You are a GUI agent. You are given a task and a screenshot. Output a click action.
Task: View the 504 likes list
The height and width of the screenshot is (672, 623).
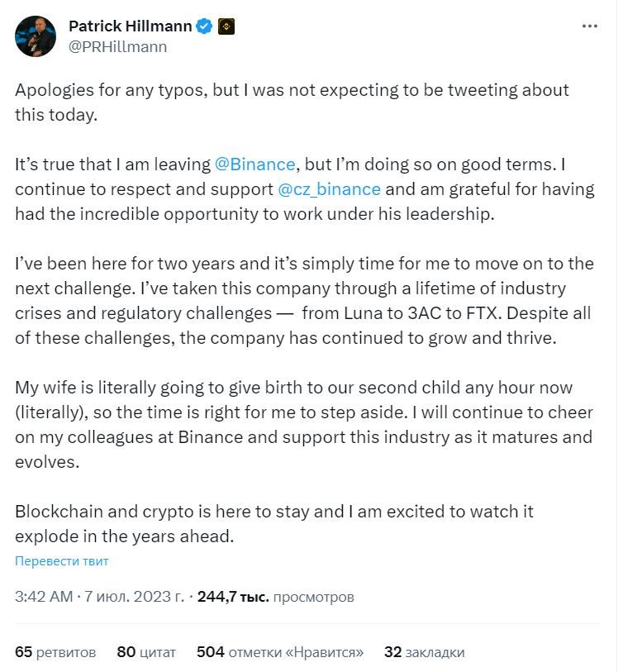(x=280, y=652)
